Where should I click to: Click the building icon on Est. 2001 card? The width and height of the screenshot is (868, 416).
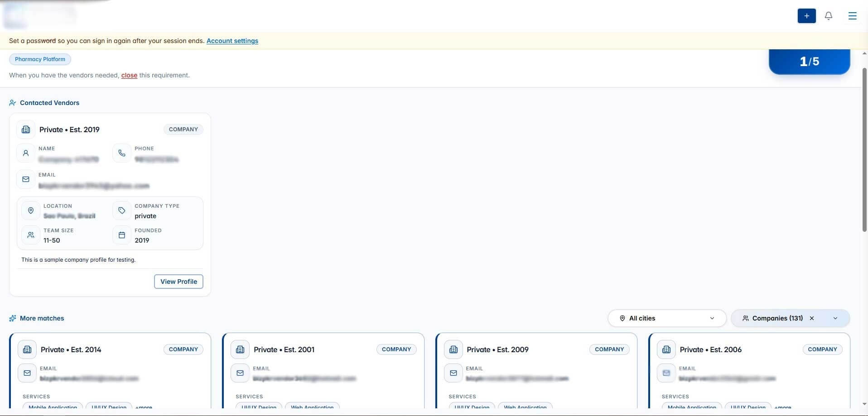coord(240,349)
